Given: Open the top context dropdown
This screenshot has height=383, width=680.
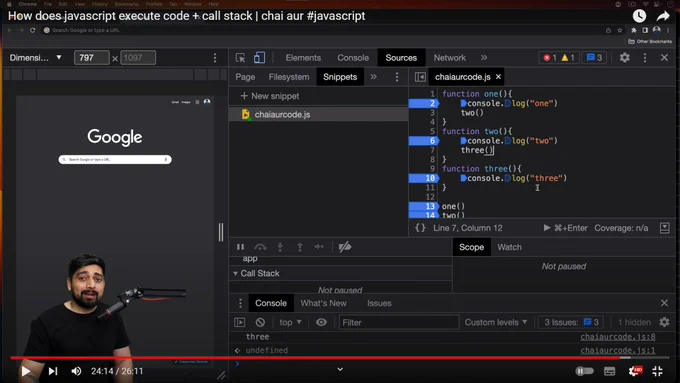Looking at the screenshot, I should click(290, 322).
